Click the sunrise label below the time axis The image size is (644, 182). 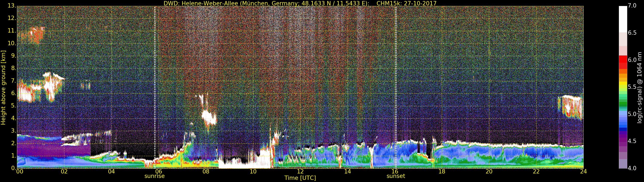pos(155,176)
